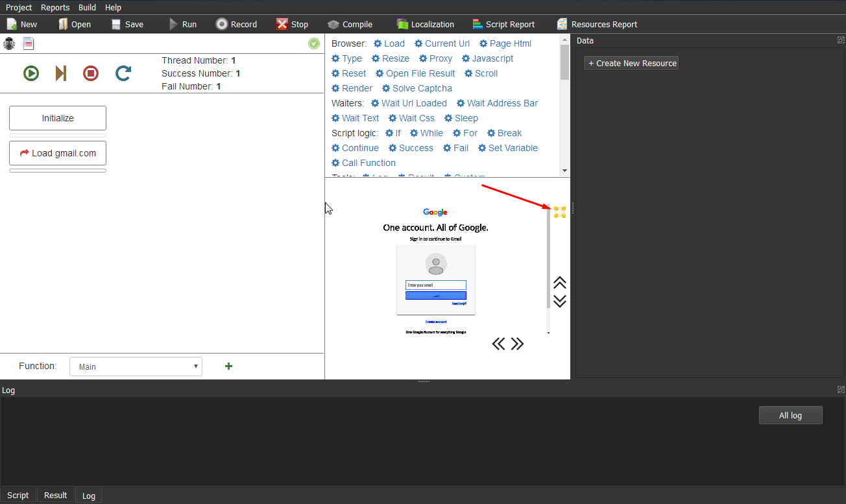Click the down arrow on the actions scrollbar
This screenshot has height=504, width=846.
564,170
